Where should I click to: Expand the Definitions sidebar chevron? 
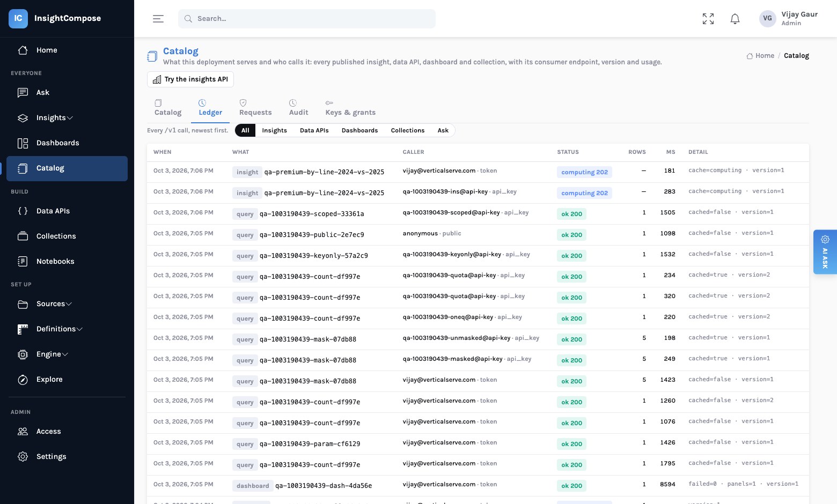pyautogui.click(x=79, y=329)
